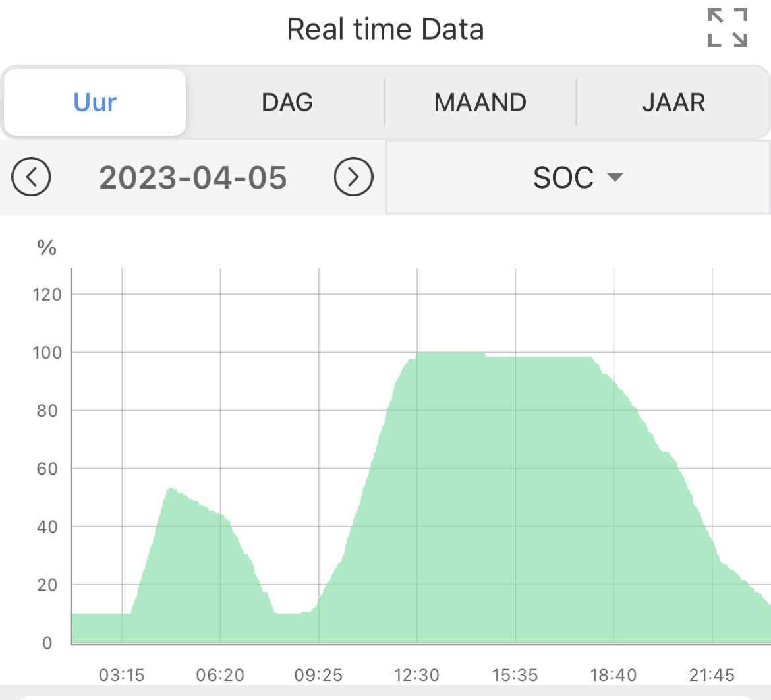Tap the 12:30 time axis label
The height and width of the screenshot is (700, 771).
(416, 675)
